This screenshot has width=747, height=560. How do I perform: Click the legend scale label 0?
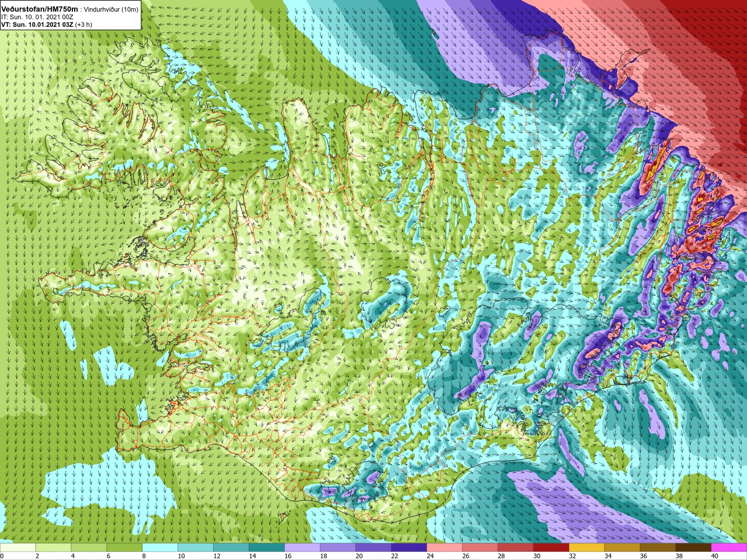(2, 556)
